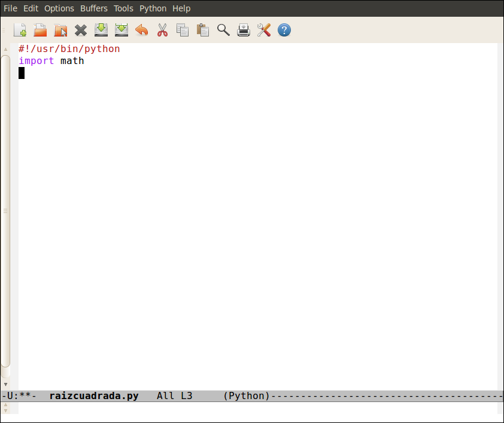Screen dimensions: 504x423
Task: Click the L3 line number indicator
Action: pyautogui.click(x=186, y=395)
